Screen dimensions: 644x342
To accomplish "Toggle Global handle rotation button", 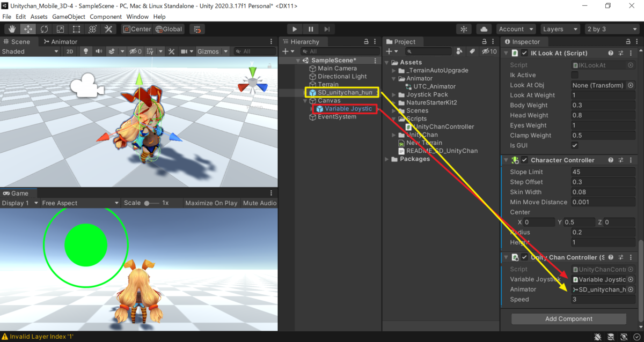I will click(x=169, y=29).
